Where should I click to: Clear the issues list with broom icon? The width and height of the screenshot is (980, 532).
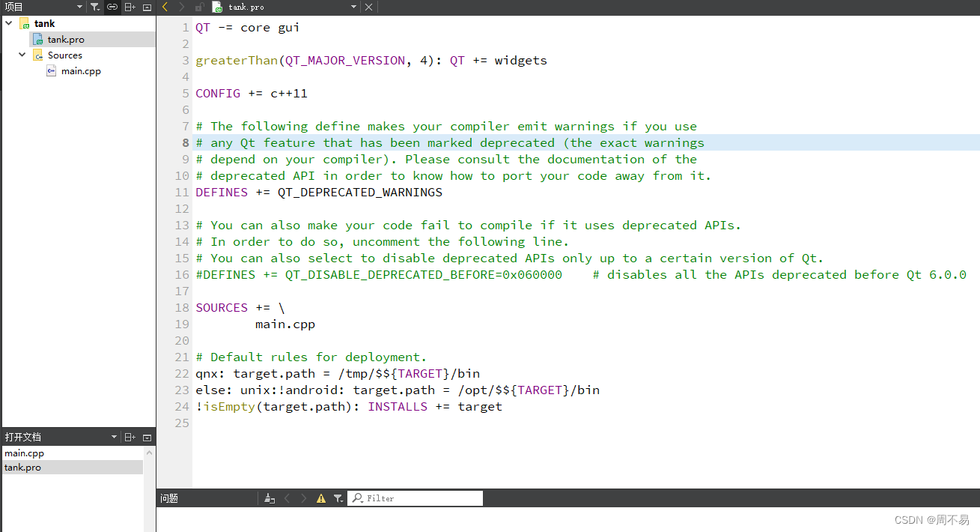[x=270, y=498]
